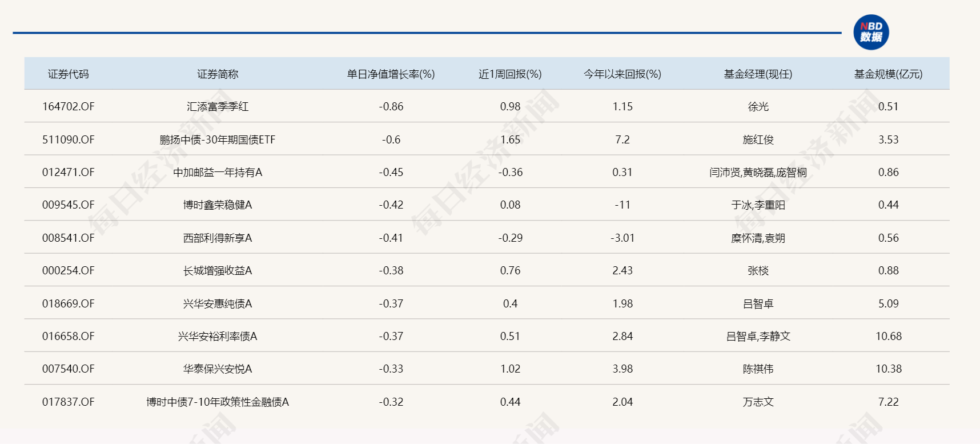Viewport: 980px width, 444px height.
Task: Click fund size value 0.51
Action: [889, 106]
